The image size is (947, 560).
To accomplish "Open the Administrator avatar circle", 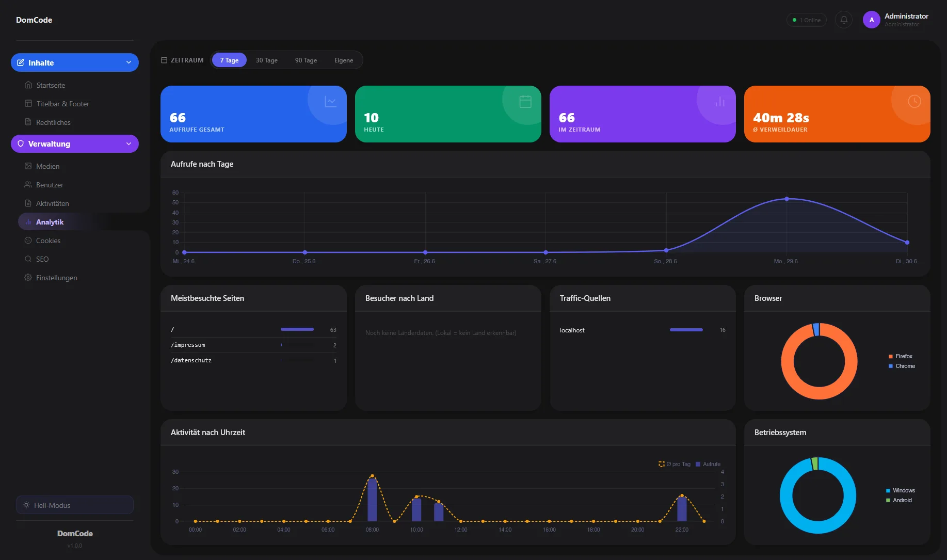I will click(872, 20).
